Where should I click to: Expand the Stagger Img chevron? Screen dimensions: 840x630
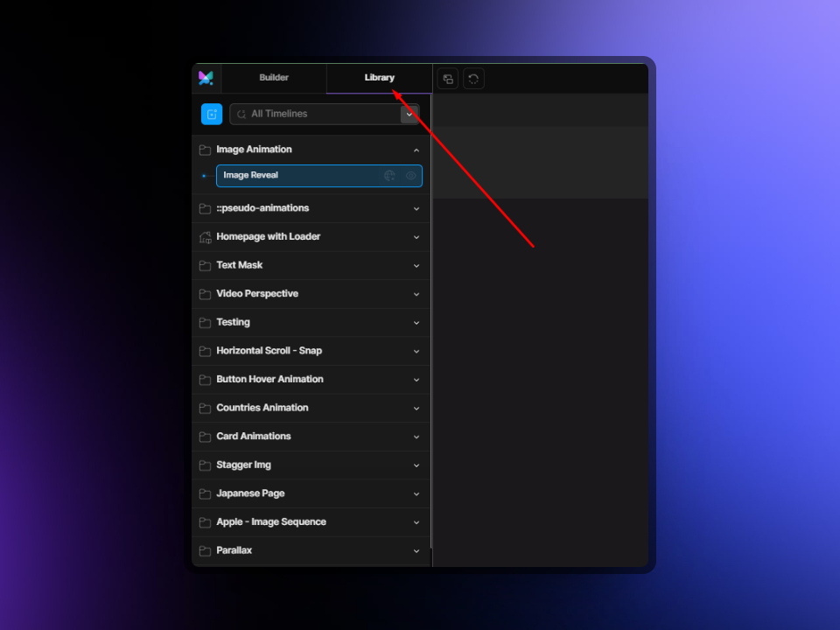click(x=416, y=465)
